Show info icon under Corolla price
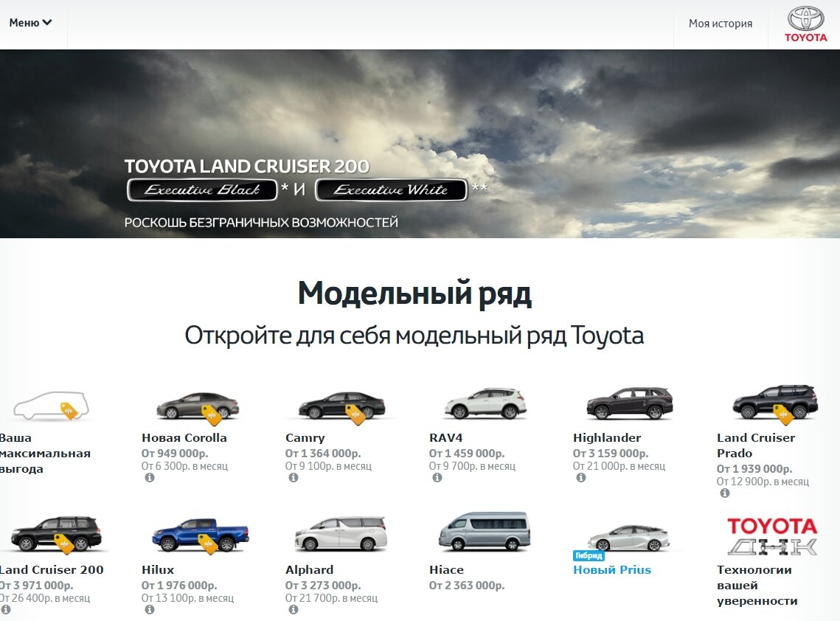 pyautogui.click(x=150, y=477)
